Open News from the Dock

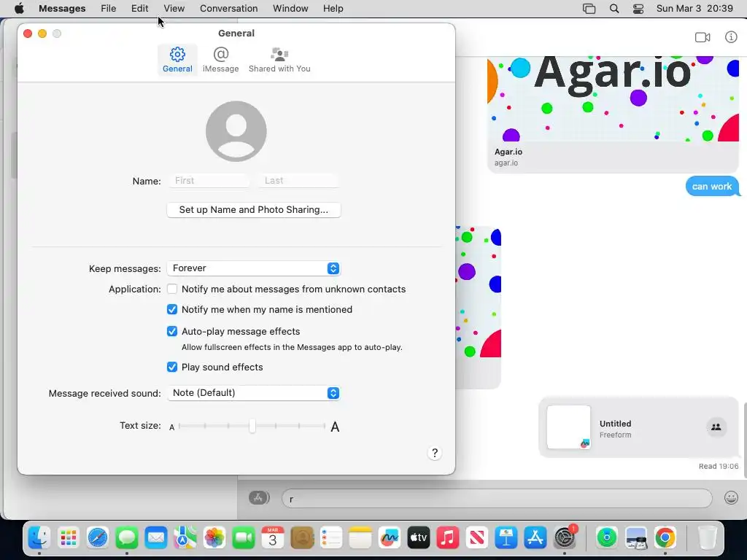click(x=477, y=538)
